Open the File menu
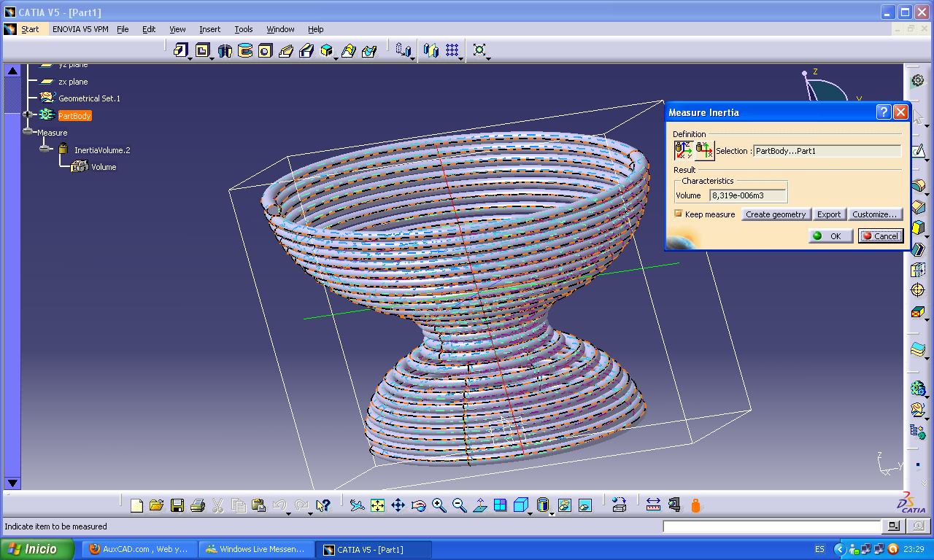 coord(123,29)
